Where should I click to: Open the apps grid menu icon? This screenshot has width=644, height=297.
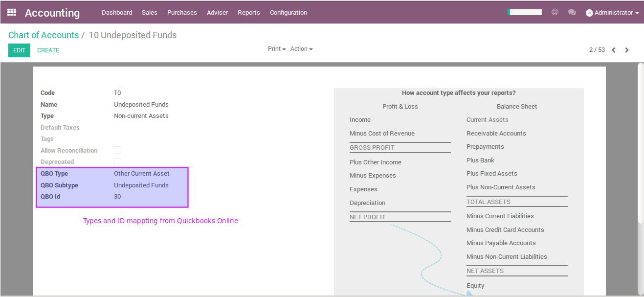(x=12, y=12)
